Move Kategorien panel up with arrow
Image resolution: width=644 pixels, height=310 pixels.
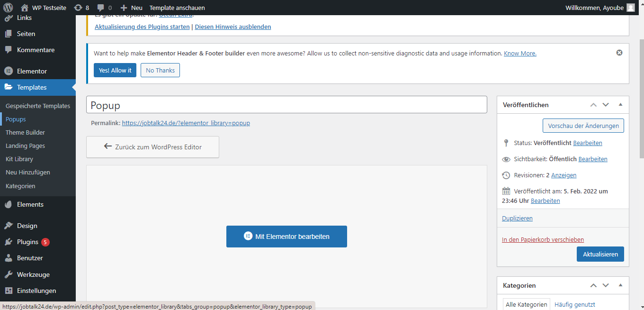593,285
